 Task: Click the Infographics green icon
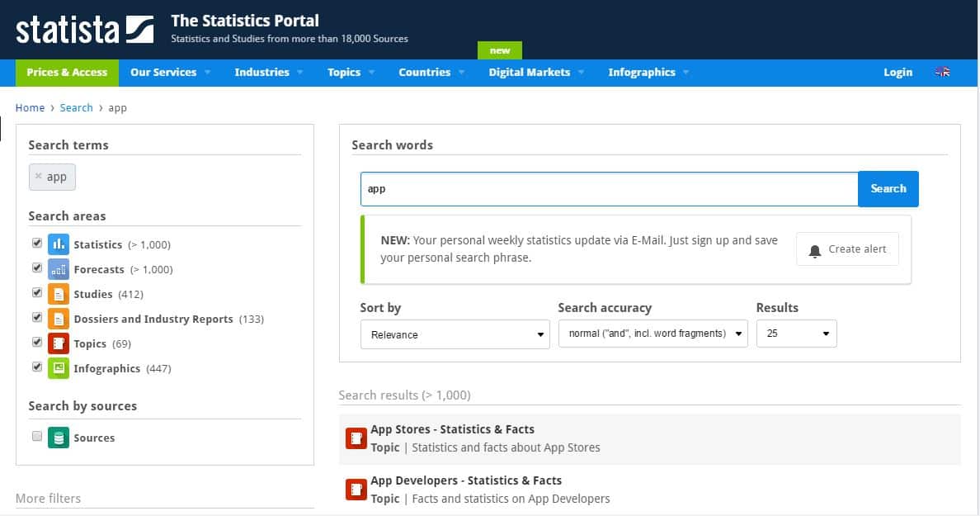[59, 367]
